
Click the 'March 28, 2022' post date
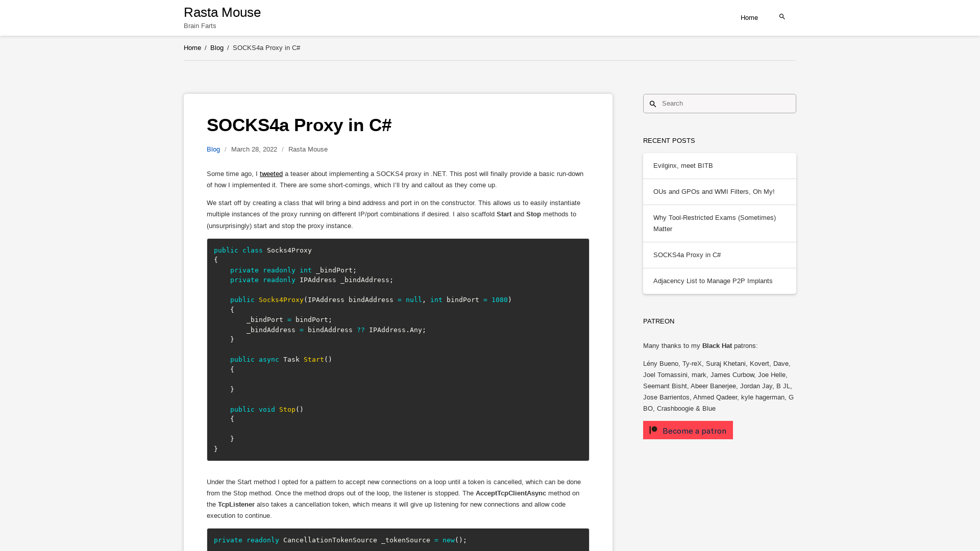coord(254,149)
